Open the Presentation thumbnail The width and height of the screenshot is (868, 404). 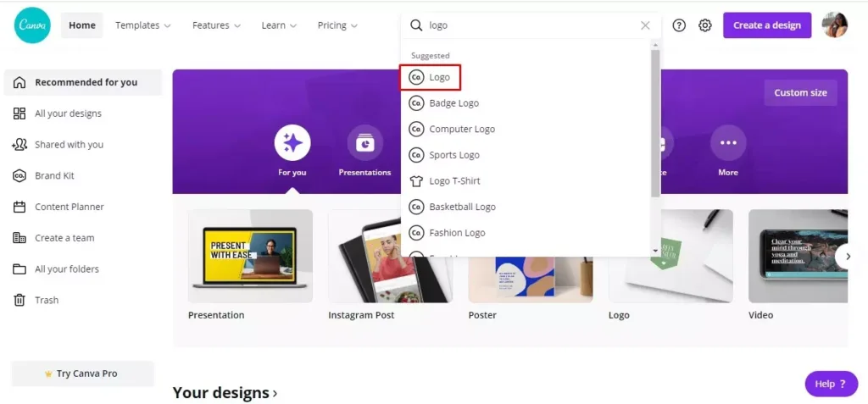coord(250,257)
